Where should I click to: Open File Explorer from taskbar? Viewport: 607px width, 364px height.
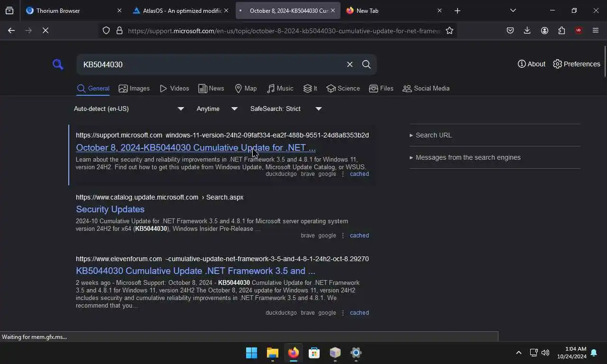pos(272,353)
